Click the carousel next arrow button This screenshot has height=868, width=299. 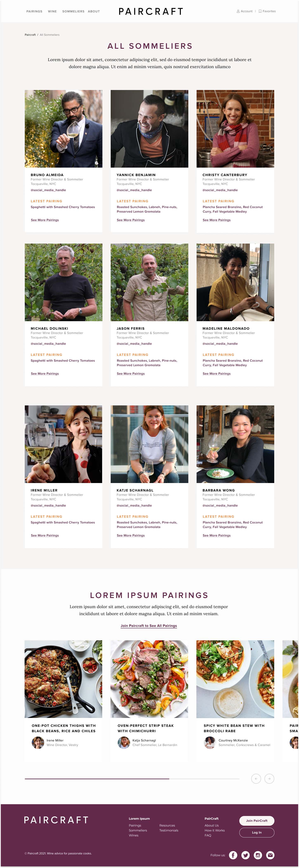pos(269,779)
